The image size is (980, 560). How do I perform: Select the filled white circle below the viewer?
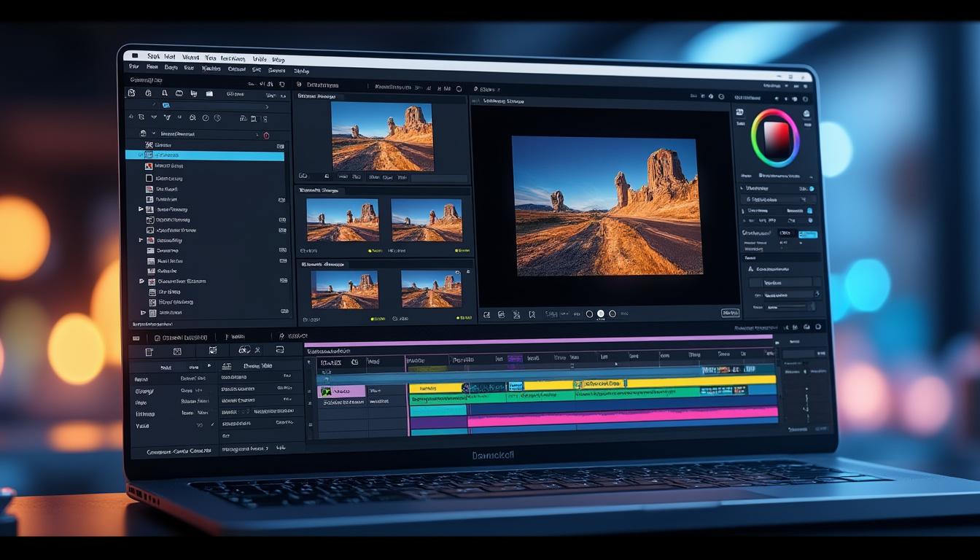coord(601,314)
